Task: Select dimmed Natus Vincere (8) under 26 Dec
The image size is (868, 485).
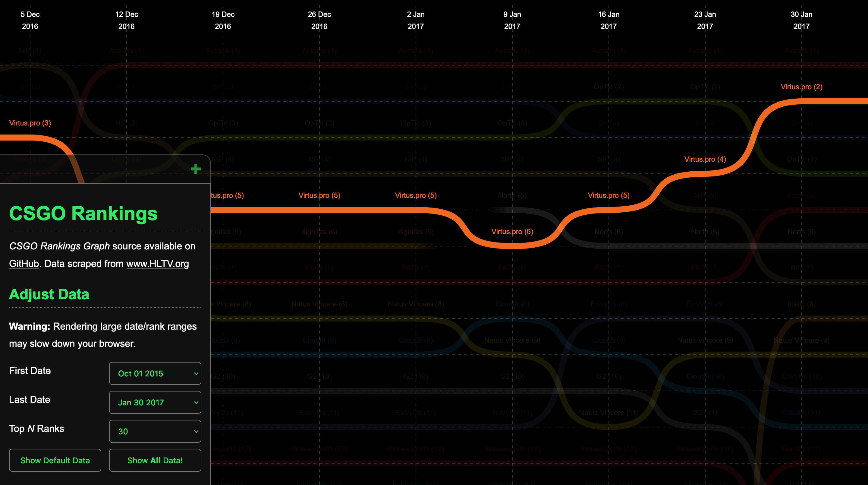Action: tap(319, 304)
